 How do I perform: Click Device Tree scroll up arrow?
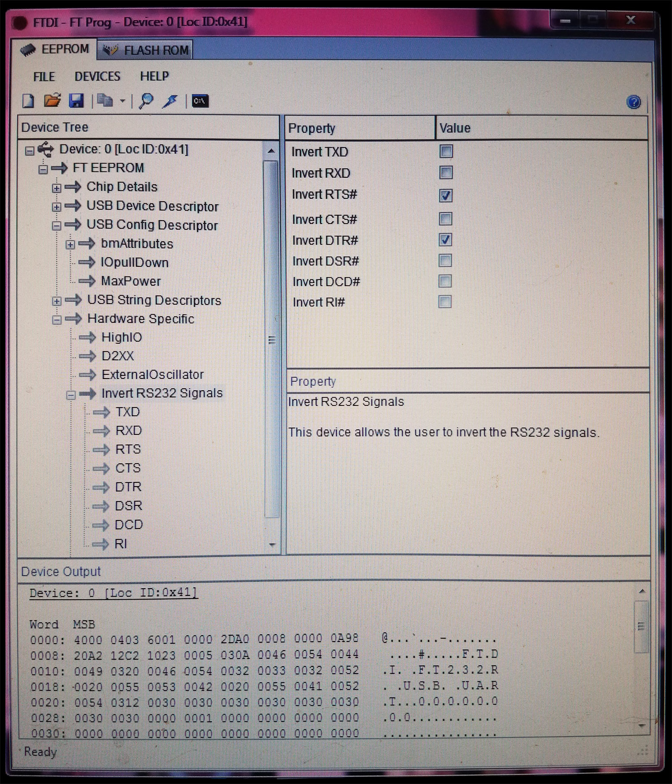[x=271, y=151]
